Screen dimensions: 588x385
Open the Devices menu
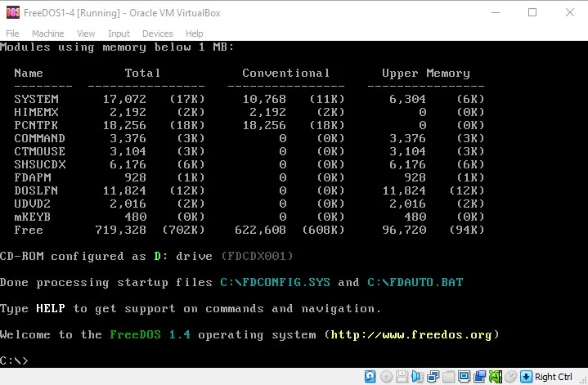pyautogui.click(x=158, y=34)
